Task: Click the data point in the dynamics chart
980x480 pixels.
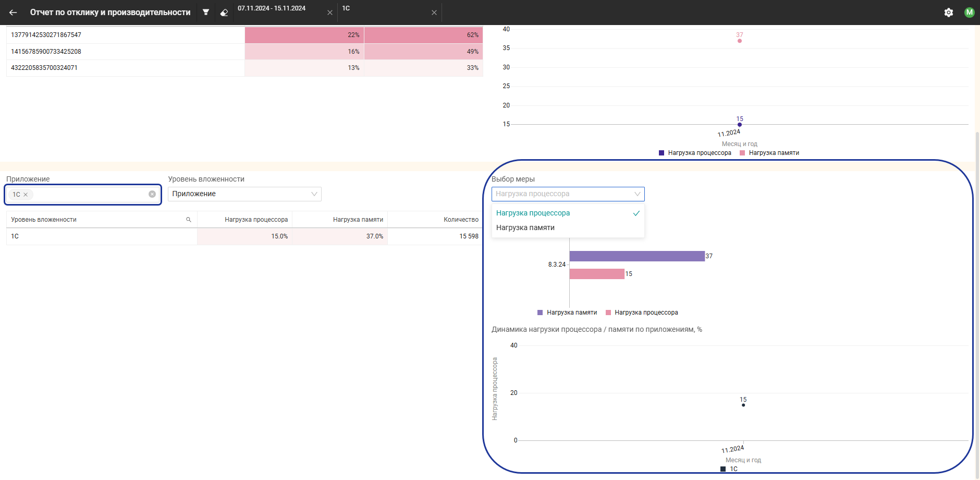Action: [743, 405]
